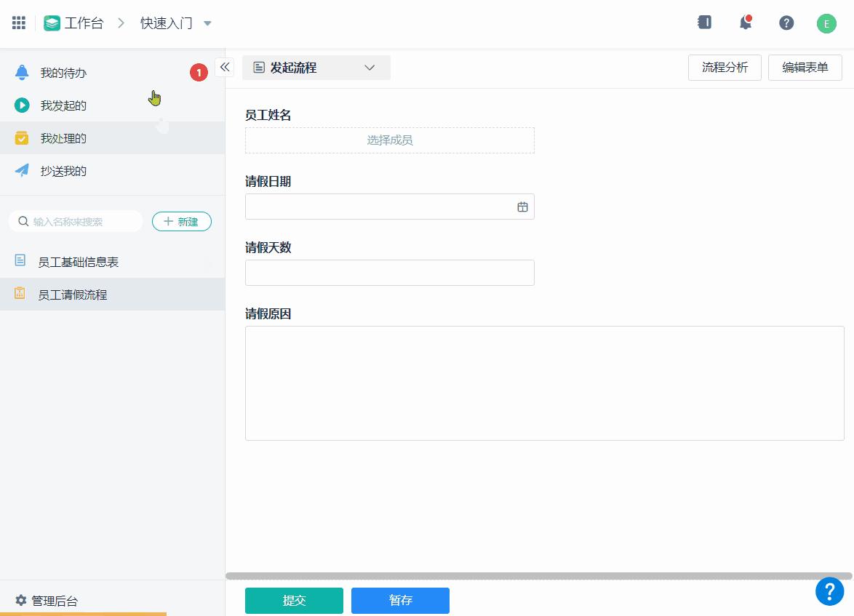
Task: Open the app launcher grid icon
Action: (x=18, y=23)
